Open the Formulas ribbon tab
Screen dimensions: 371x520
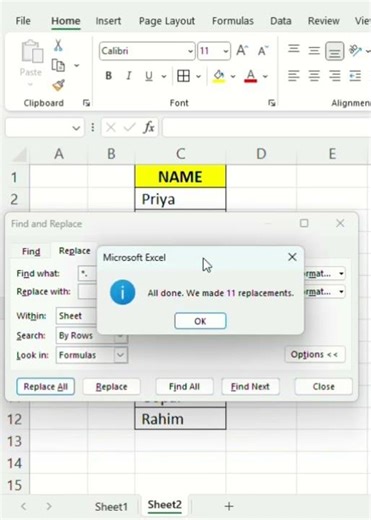(233, 21)
